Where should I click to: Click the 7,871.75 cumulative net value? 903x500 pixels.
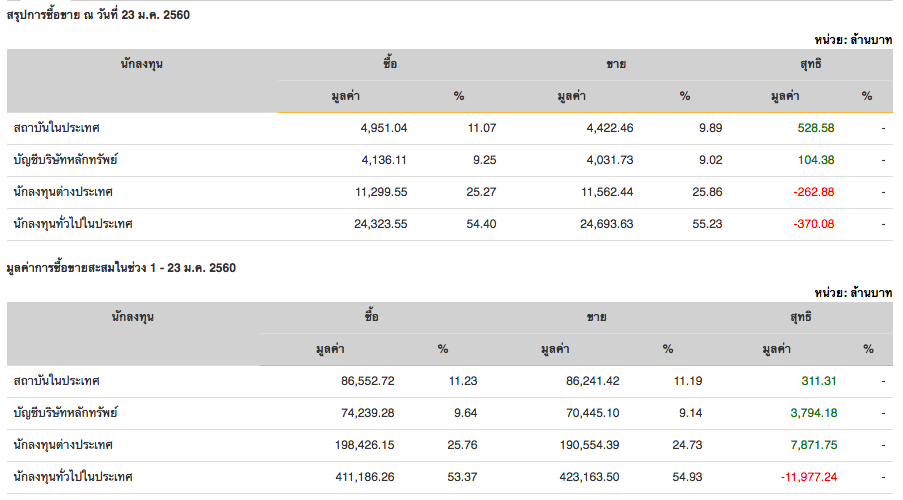pos(813,445)
